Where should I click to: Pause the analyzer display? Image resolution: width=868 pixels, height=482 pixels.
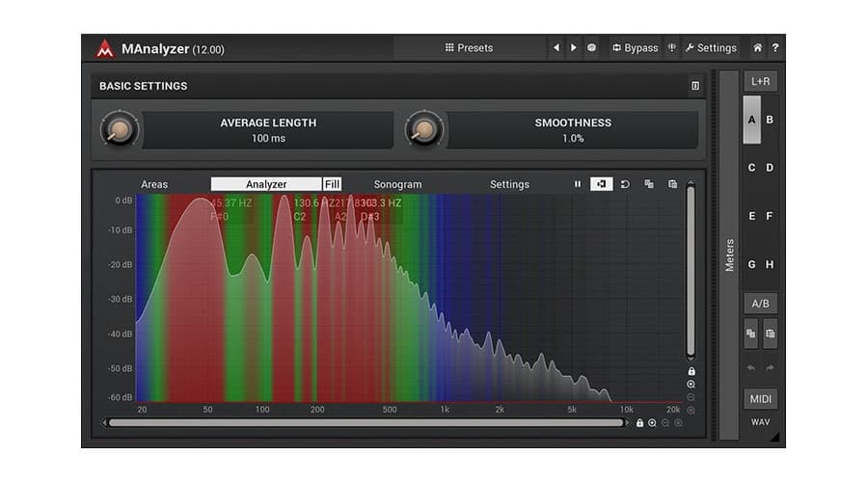click(578, 184)
